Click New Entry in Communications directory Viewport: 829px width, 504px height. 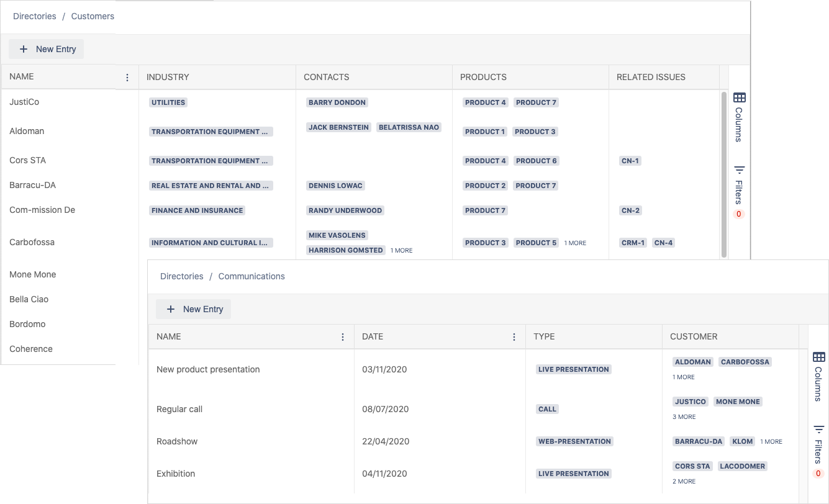194,309
